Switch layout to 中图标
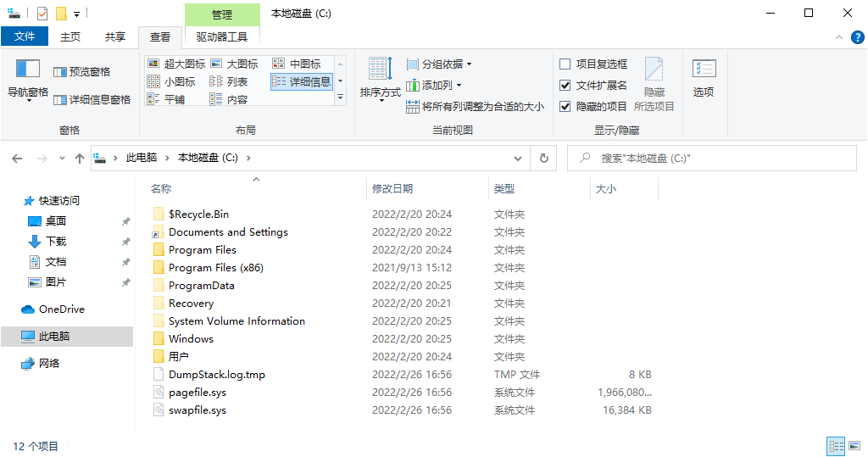Screen dimensions: 868x457 [x=297, y=64]
